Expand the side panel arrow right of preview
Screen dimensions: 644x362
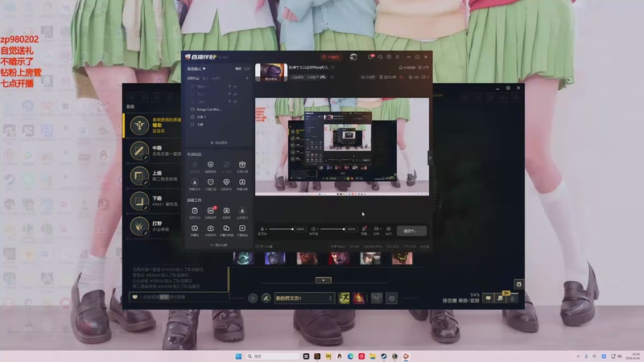tap(430, 158)
